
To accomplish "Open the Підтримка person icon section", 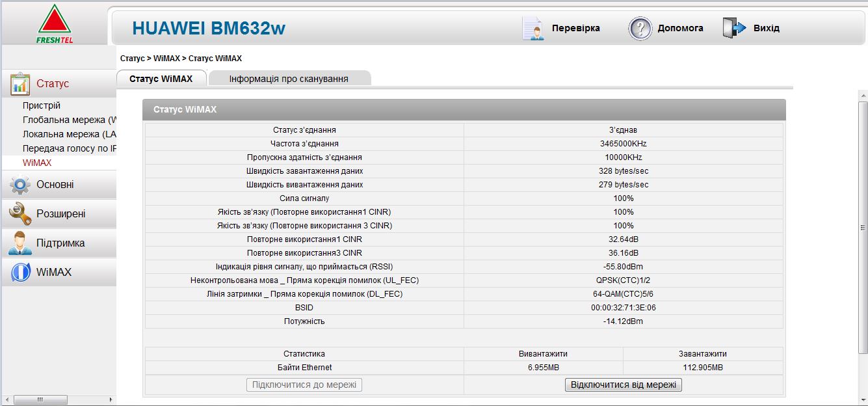I will click(x=20, y=243).
